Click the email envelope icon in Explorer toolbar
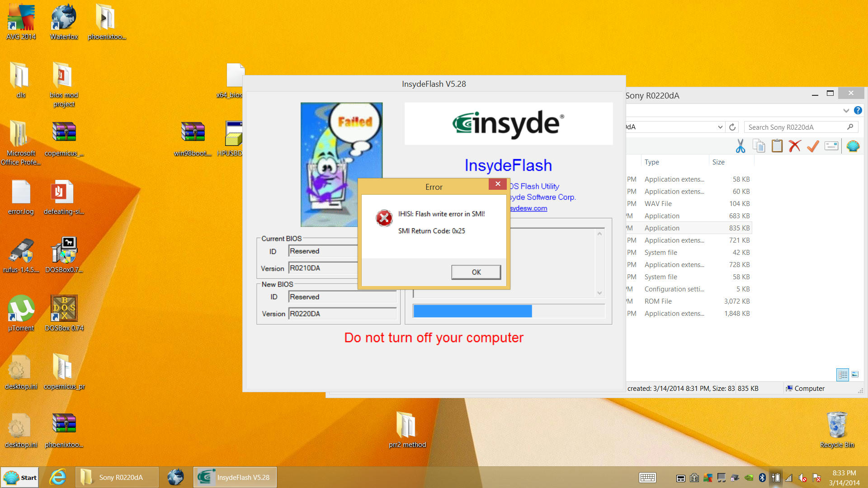 pyautogui.click(x=831, y=146)
